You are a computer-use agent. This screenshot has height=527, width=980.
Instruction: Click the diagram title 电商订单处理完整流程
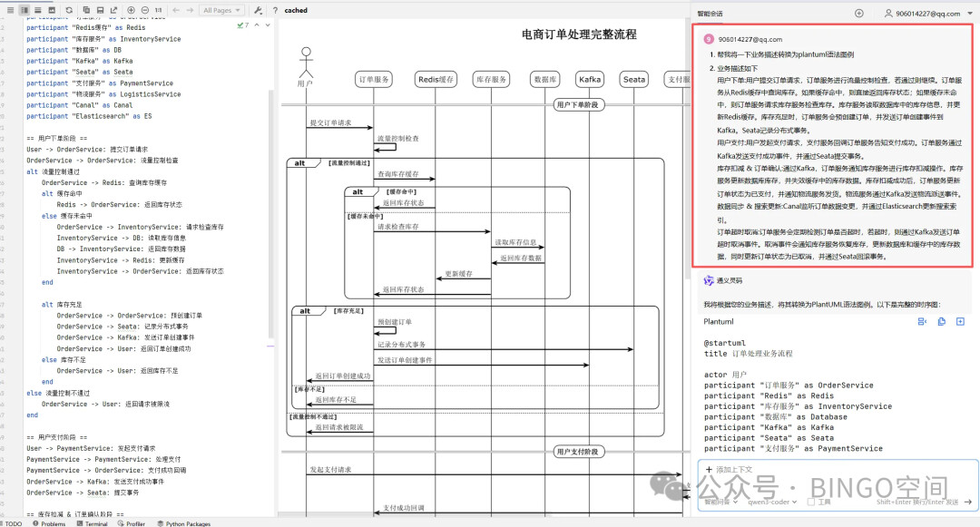coord(579,34)
